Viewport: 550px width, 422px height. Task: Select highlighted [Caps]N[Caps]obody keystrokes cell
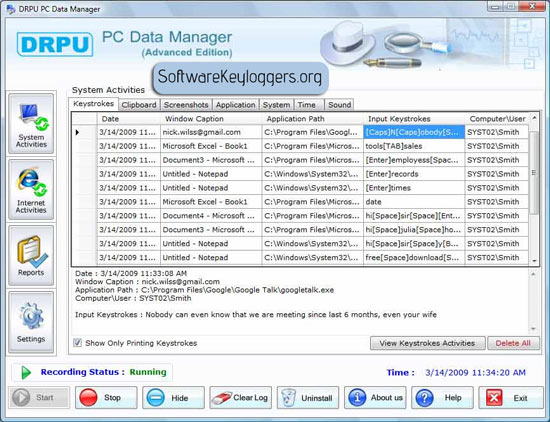coord(414,132)
